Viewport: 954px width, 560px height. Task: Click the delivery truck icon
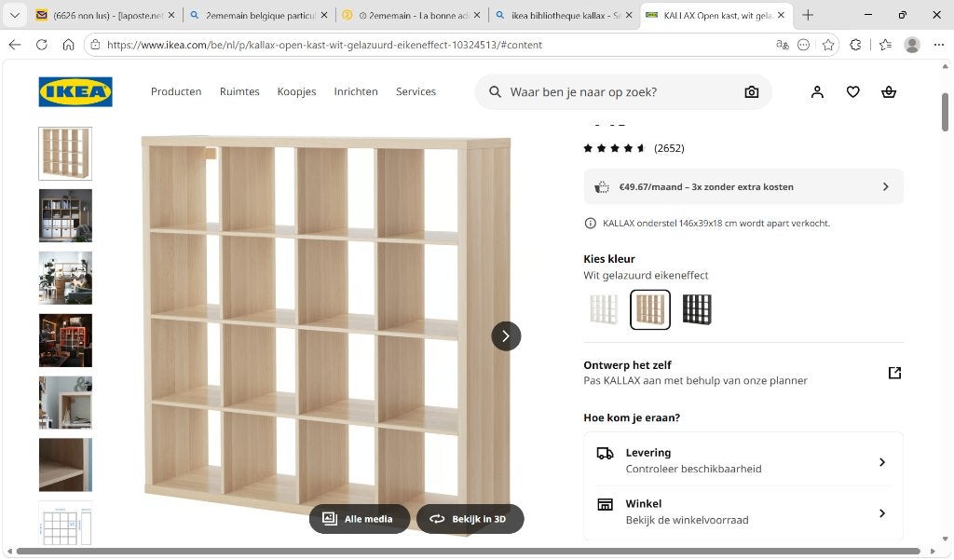point(605,454)
